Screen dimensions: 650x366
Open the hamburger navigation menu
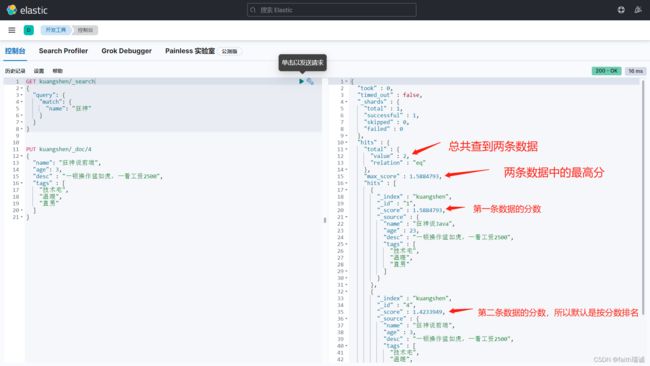(x=12, y=30)
